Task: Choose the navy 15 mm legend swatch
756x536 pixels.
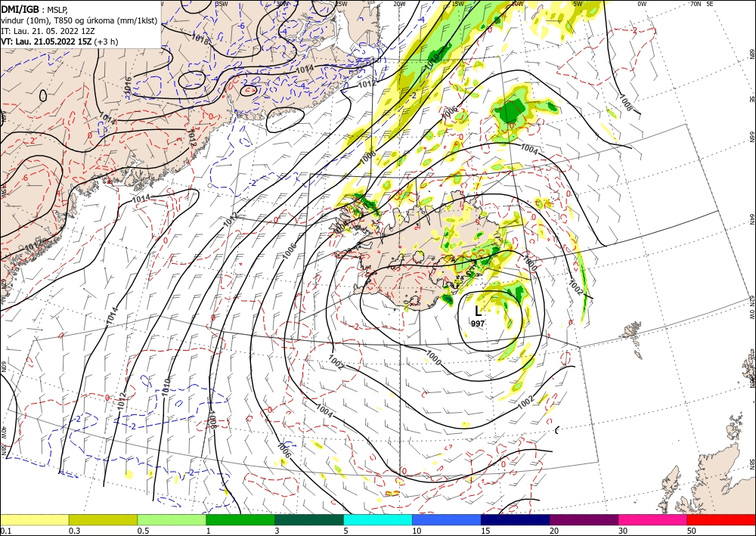Action: pyautogui.click(x=516, y=519)
